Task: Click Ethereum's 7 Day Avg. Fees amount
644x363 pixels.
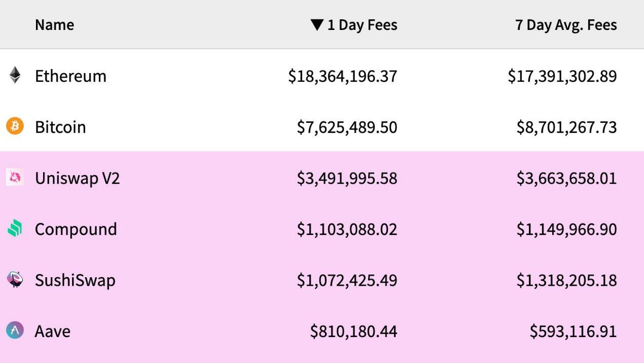Action: (562, 76)
